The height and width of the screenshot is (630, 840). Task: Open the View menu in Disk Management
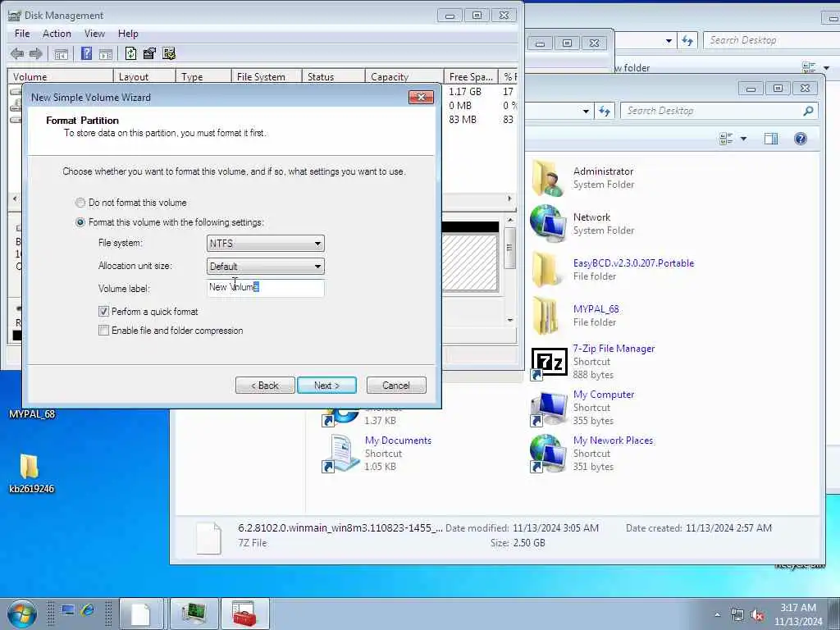(x=94, y=34)
